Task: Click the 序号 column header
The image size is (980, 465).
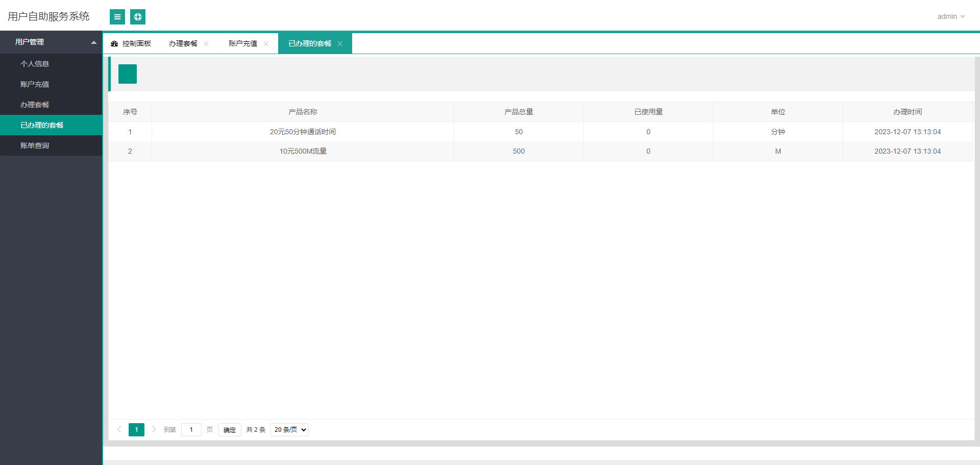Action: coord(130,112)
